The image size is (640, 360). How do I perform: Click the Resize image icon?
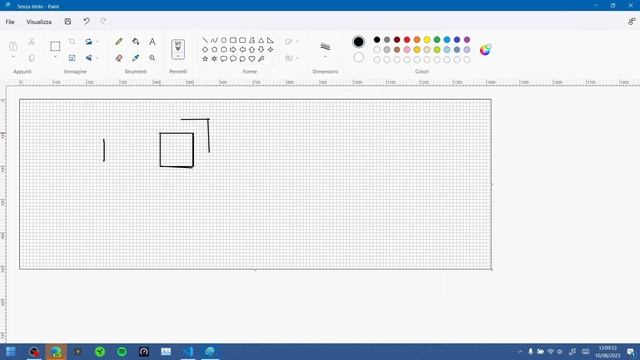point(72,58)
